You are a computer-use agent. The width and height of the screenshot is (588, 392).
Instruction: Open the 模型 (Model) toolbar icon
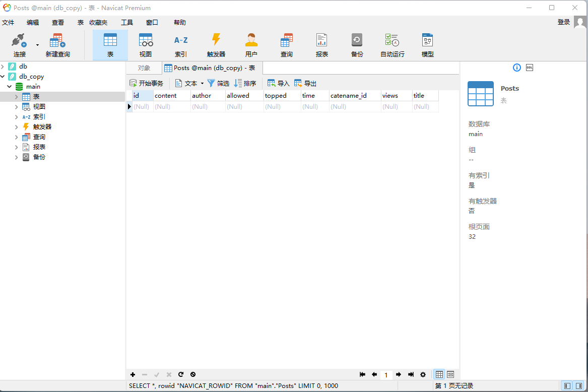click(x=427, y=45)
